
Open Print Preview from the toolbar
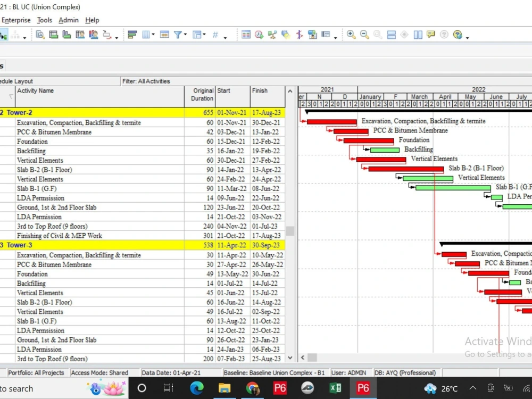[x=40, y=34]
